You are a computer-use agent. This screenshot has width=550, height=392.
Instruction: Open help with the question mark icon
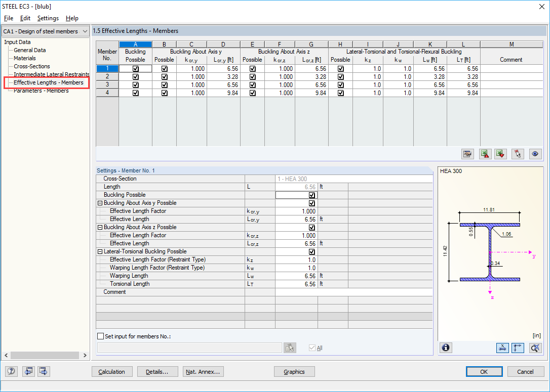(11, 371)
